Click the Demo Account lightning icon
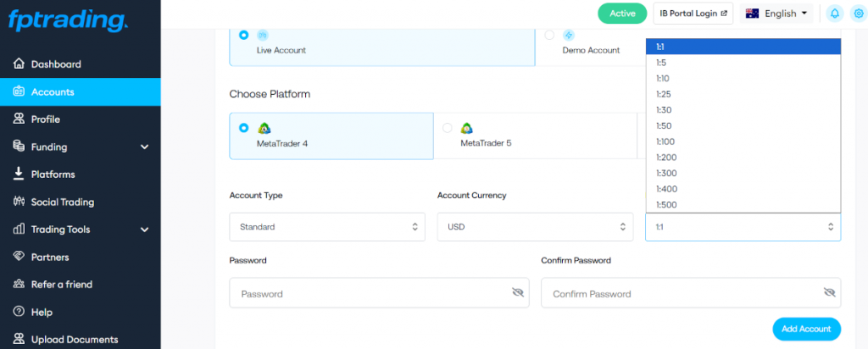Image resolution: width=868 pixels, height=349 pixels. [x=569, y=36]
